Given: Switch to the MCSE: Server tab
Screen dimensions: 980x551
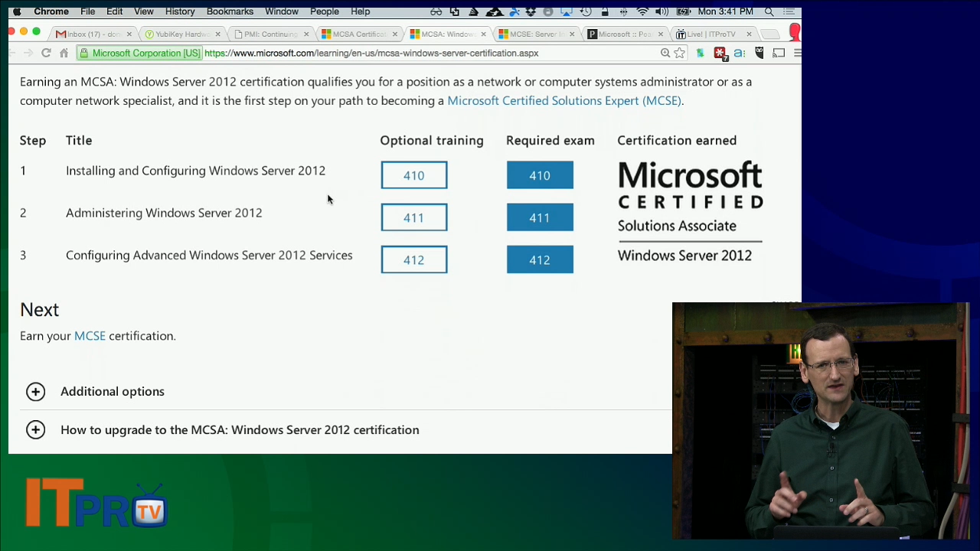Looking at the screenshot, I should pos(536,34).
